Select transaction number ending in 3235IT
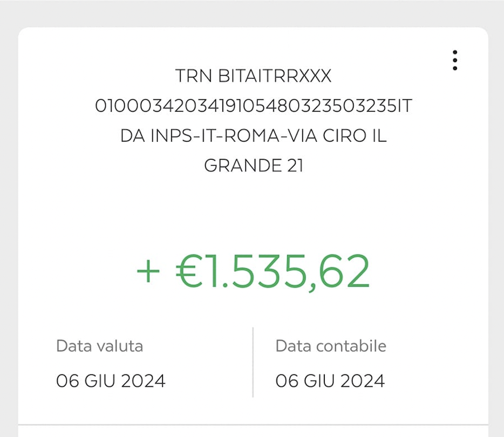Screen dimensions: 504x437 click(253, 106)
